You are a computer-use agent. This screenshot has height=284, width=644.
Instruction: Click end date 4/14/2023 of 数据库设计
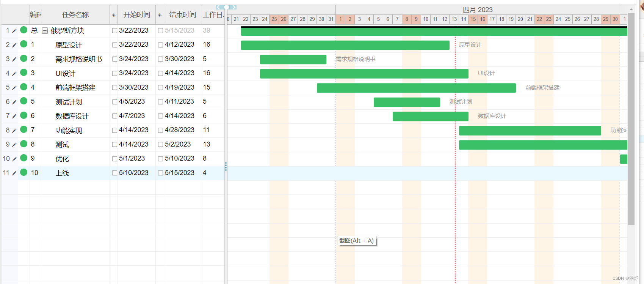click(x=180, y=116)
